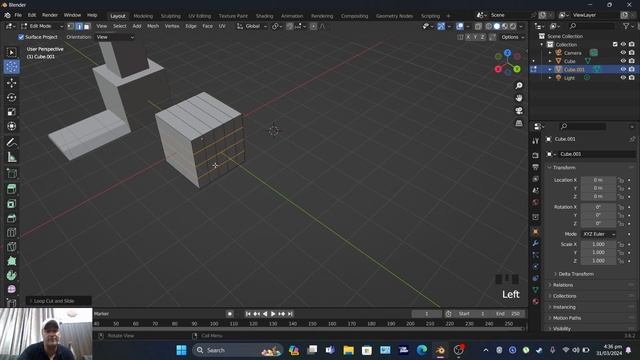Click the Scale X value field
The width and height of the screenshot is (640, 360).
[x=598, y=244]
